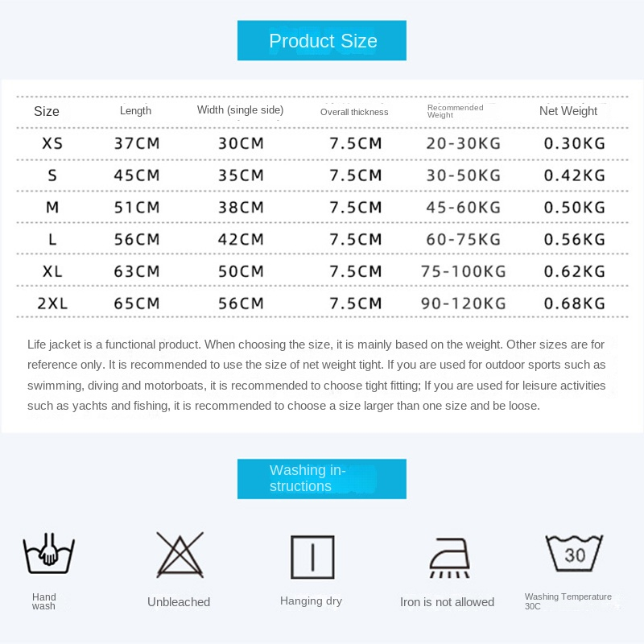Click the Iron is not allowed label
This screenshot has width=644, height=644.
click(x=447, y=602)
